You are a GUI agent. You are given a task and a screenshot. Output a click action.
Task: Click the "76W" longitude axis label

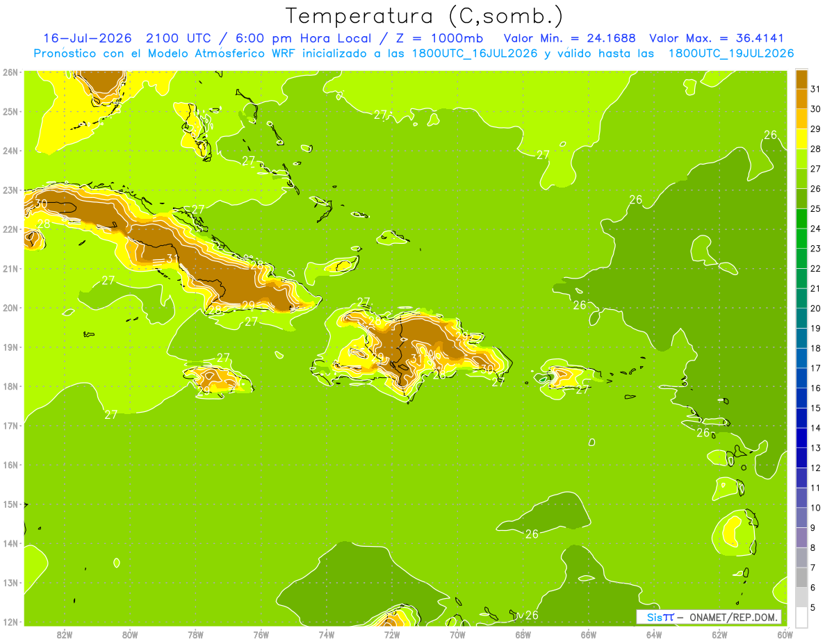click(x=261, y=634)
